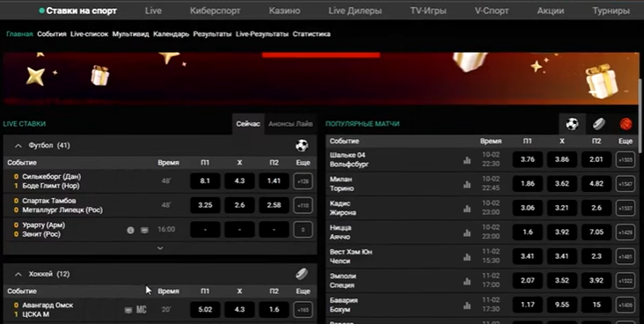The image size is (644, 324).
Task: Open the V-Спорт menu item
Action: 492,11
